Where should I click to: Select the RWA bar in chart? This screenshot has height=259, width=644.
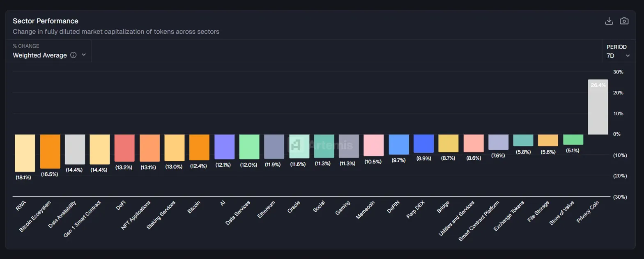click(x=25, y=153)
